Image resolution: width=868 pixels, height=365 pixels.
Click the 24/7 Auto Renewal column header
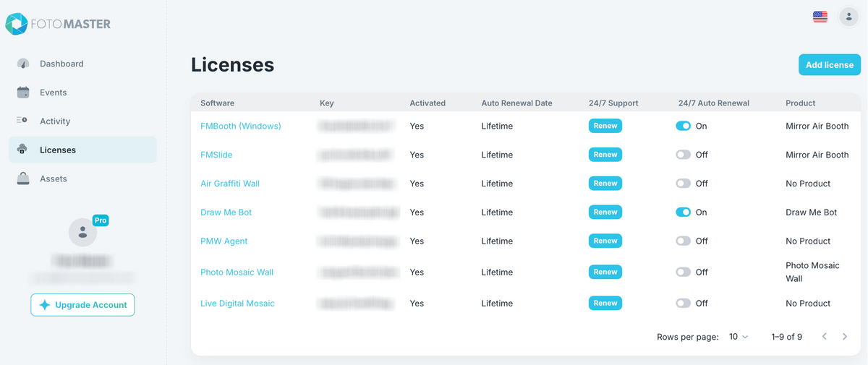point(714,103)
